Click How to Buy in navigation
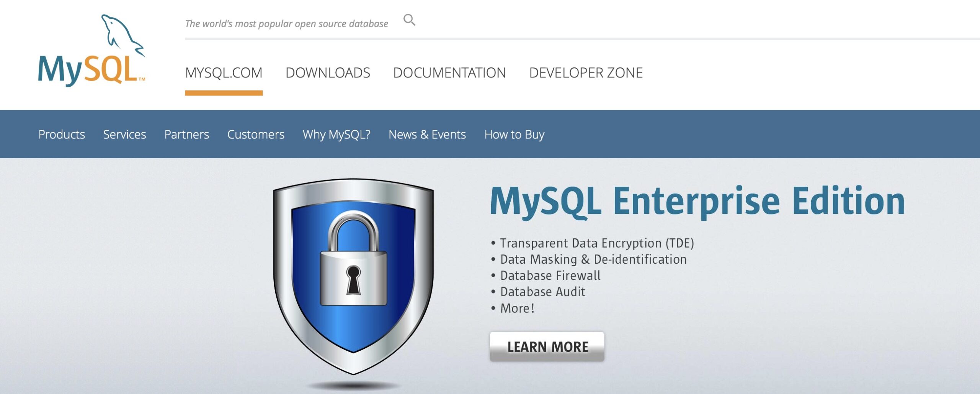 pyautogui.click(x=514, y=135)
